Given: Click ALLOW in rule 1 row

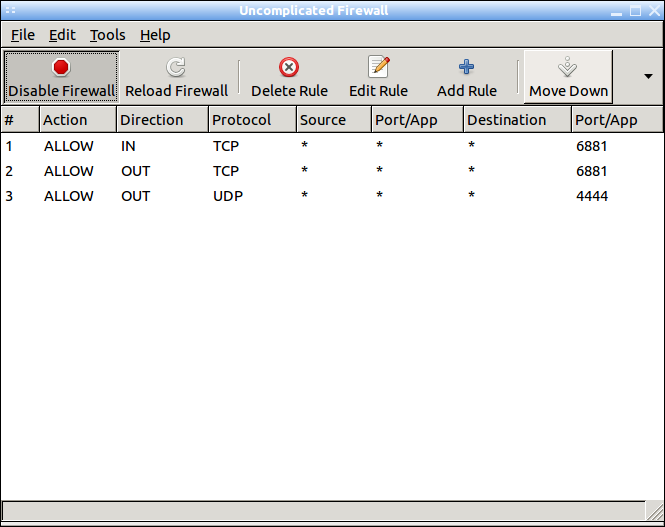Looking at the screenshot, I should [69, 146].
